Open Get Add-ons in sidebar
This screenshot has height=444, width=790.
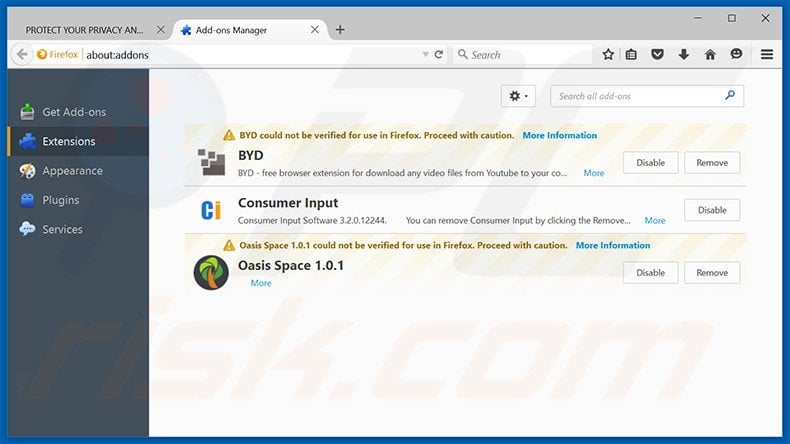point(78,112)
